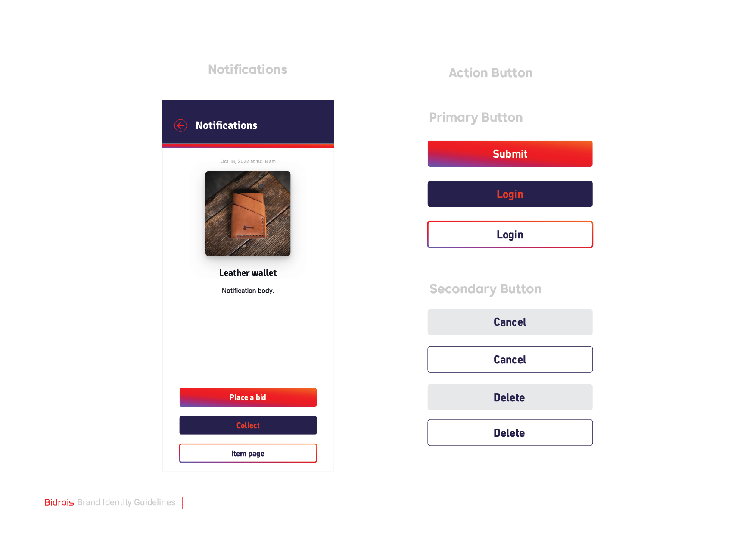
Task: Click the Collect button
Action: pyautogui.click(x=248, y=425)
